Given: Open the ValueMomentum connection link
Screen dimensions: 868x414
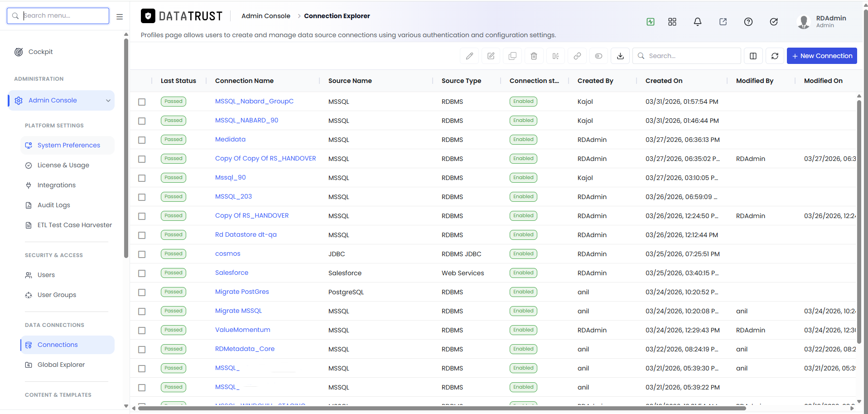Looking at the screenshot, I should pos(242,330).
